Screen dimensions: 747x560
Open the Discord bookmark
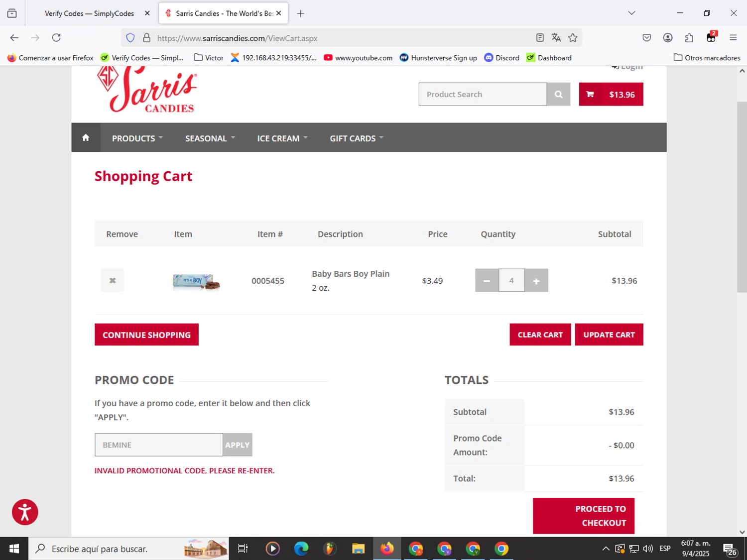502,58
